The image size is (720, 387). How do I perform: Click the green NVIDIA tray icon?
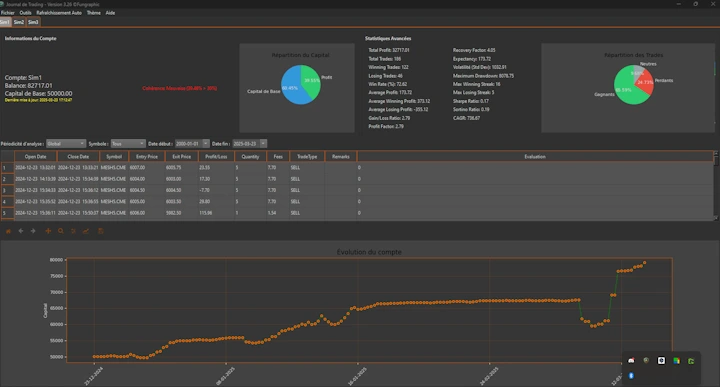coord(691,361)
